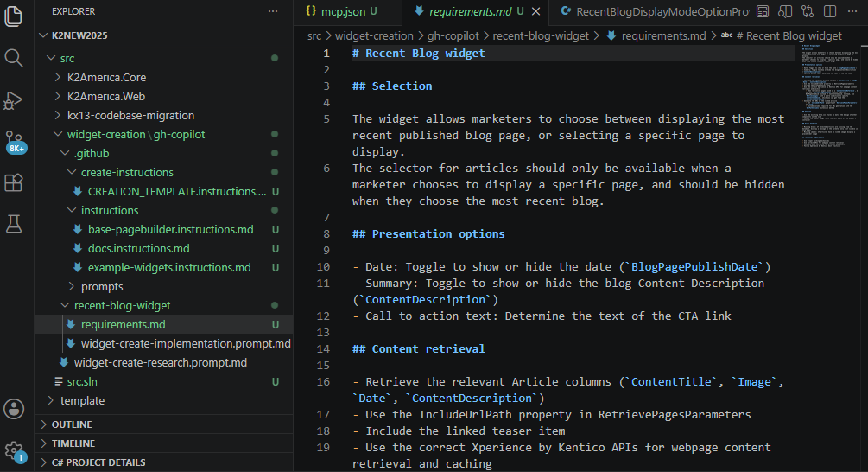This screenshot has width=868, height=472.
Task: Open the Testing flask view
Action: coord(13,224)
